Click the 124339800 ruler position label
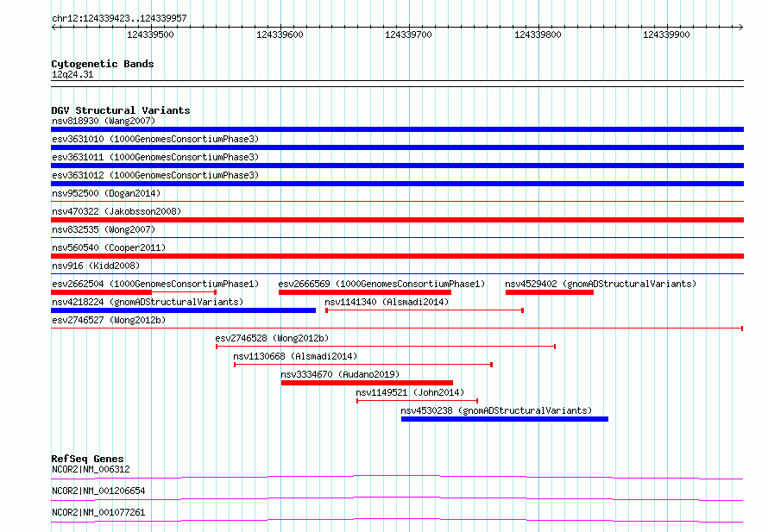The width and height of the screenshot is (768, 532). tap(538, 34)
